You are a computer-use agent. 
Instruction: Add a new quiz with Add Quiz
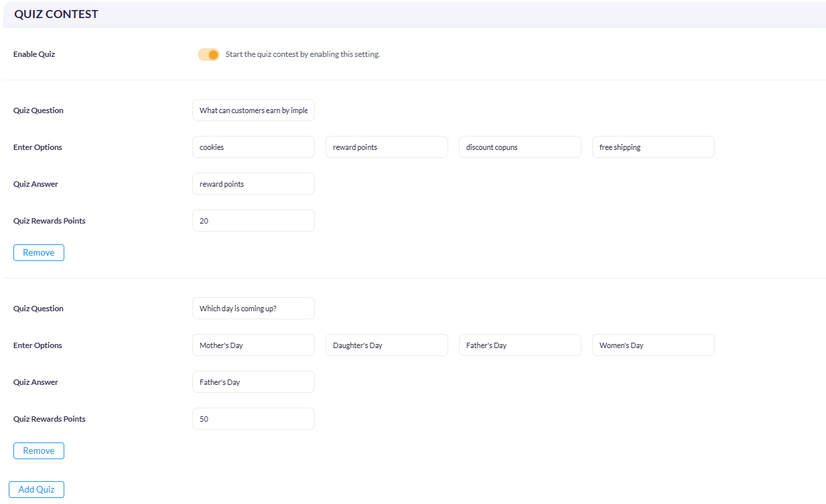click(36, 489)
